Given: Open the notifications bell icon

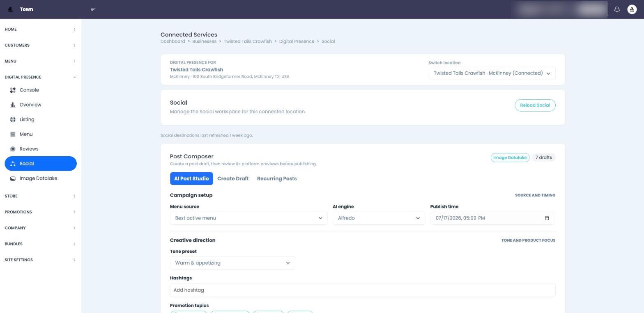Looking at the screenshot, I should point(617,9).
